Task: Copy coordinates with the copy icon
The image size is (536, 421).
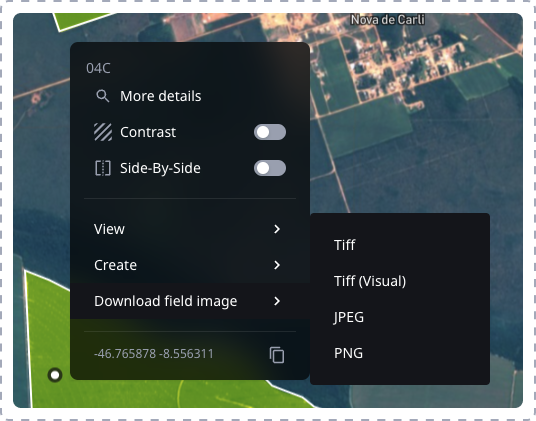Action: coord(277,355)
